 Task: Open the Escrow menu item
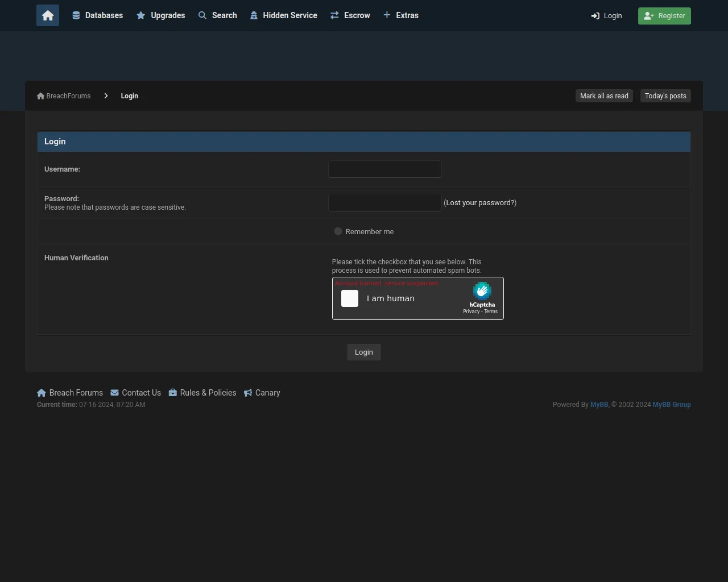tap(350, 15)
